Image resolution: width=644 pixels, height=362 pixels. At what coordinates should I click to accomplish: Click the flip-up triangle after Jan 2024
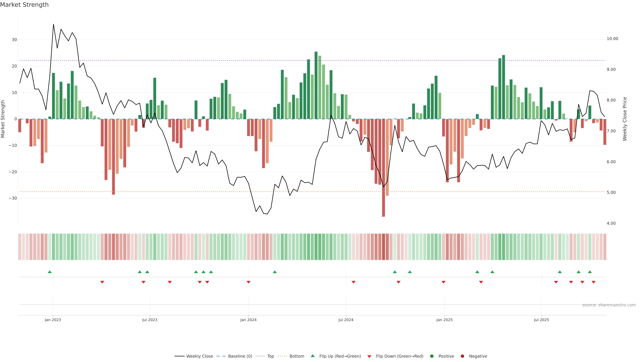(275, 272)
